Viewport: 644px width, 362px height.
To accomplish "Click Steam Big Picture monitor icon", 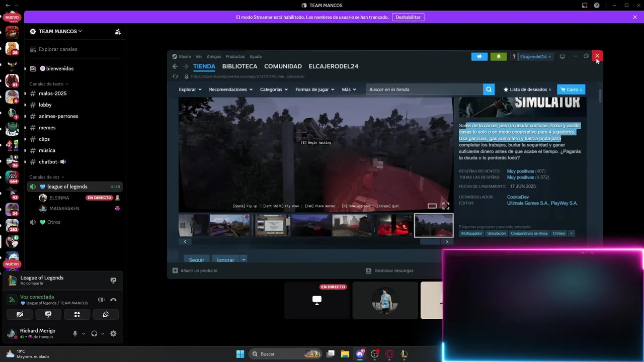I will (562, 56).
